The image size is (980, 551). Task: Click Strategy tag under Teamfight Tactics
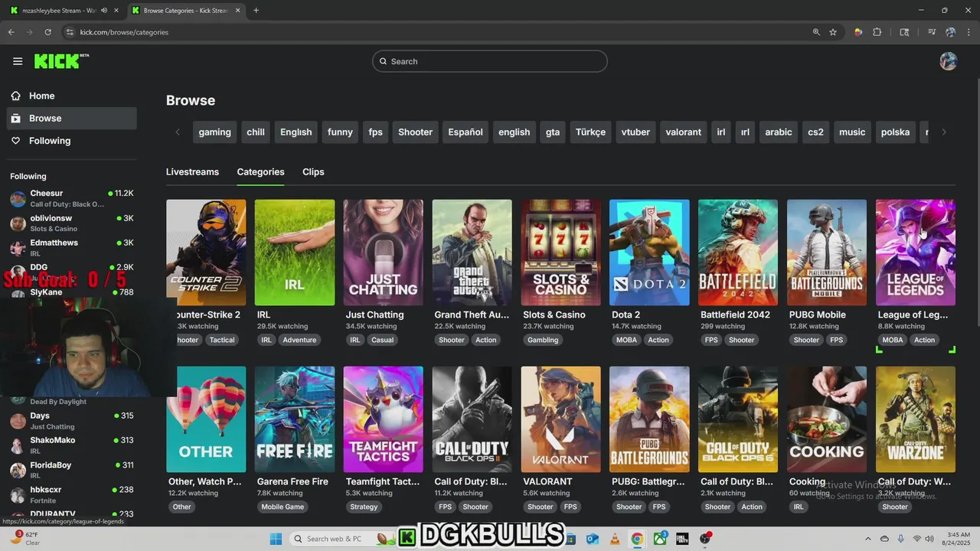[x=364, y=507]
